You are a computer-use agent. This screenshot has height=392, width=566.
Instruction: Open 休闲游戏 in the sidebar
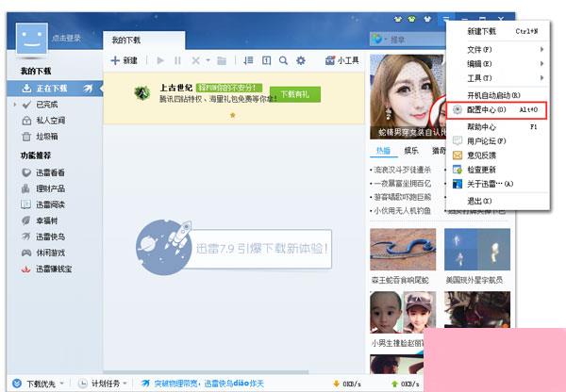[x=43, y=253]
